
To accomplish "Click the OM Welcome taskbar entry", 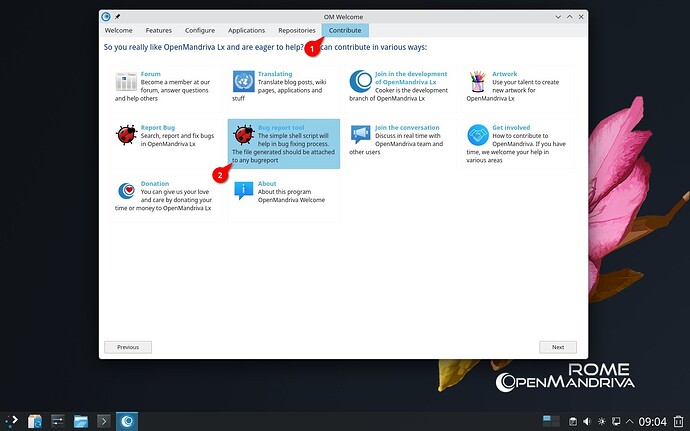I will click(x=127, y=421).
